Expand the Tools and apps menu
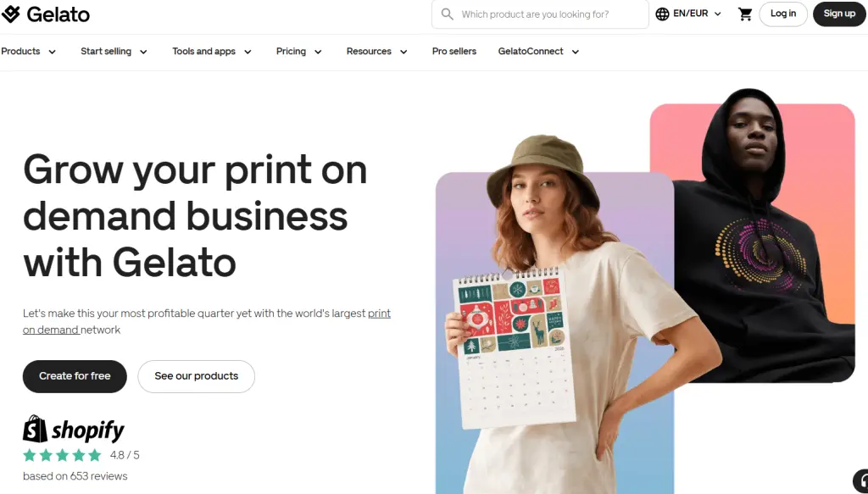The image size is (868, 494). 212,52
